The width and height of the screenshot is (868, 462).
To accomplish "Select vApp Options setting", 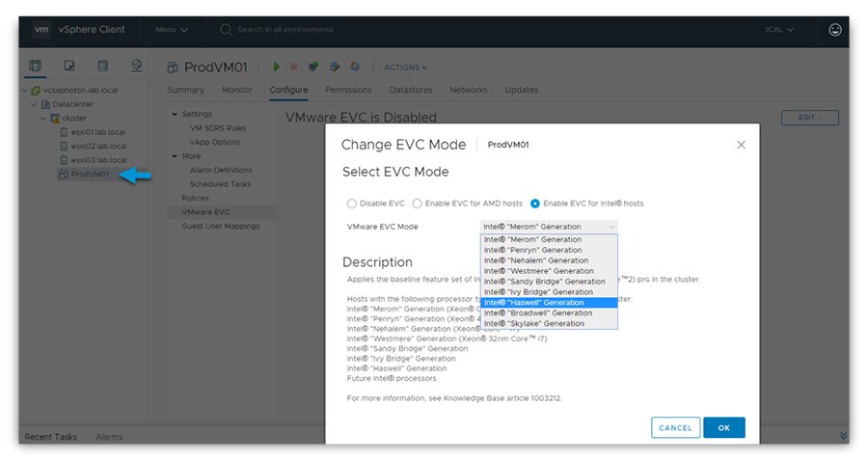I will click(215, 142).
